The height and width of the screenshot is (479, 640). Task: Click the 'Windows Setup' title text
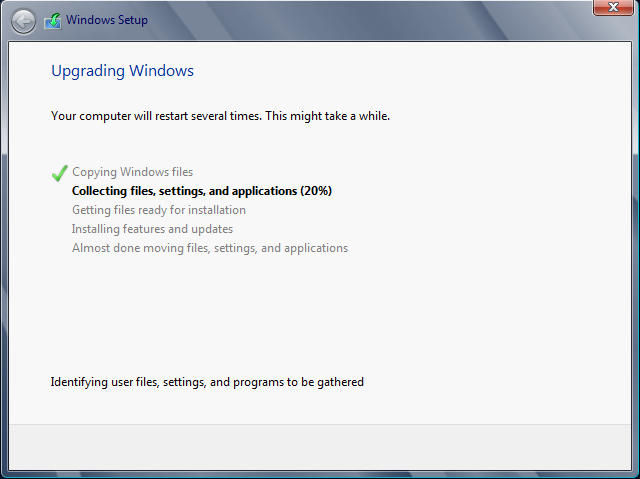tap(107, 20)
